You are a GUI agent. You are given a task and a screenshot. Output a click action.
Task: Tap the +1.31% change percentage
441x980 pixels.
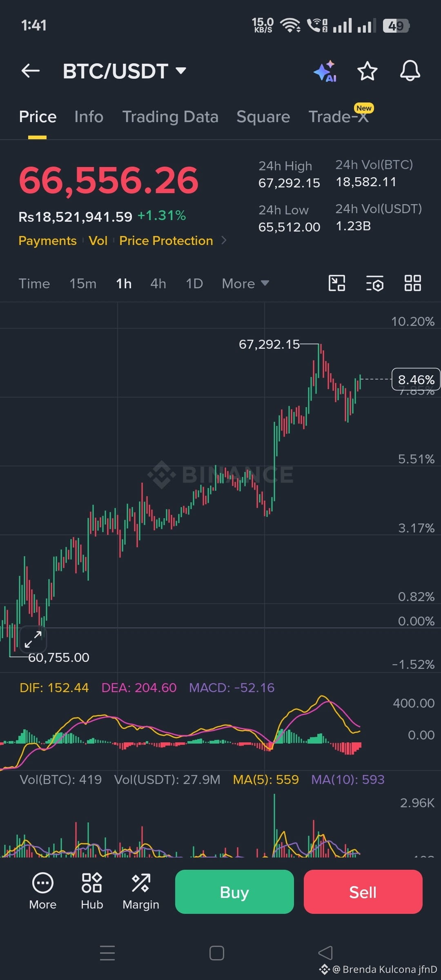162,215
